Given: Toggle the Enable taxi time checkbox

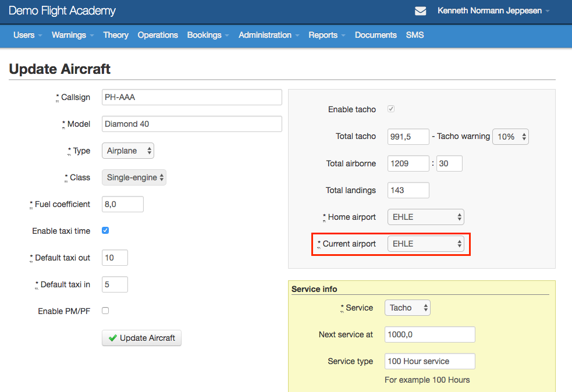Looking at the screenshot, I should (x=105, y=230).
